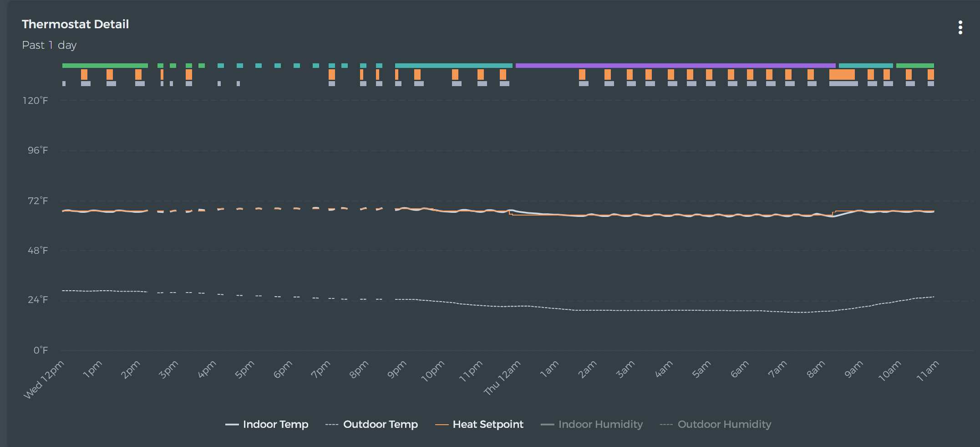Select the long teal bar before midnight
980x447 pixels.
pos(453,66)
